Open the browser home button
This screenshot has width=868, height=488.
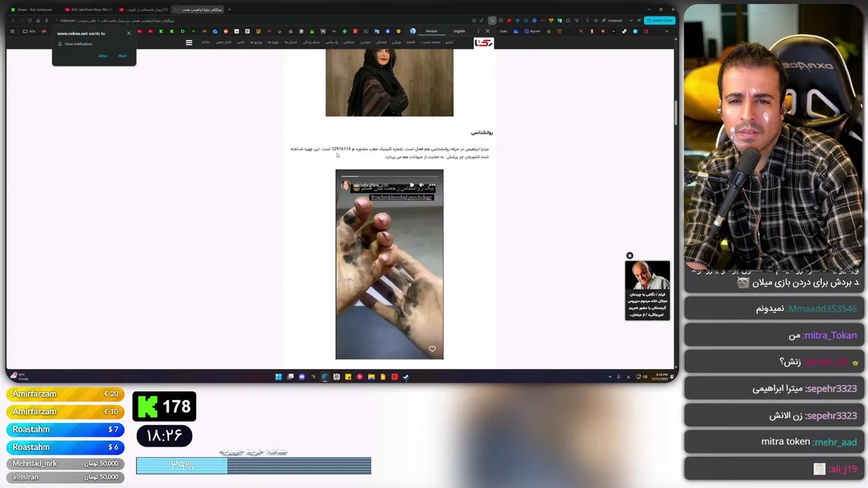38,20
